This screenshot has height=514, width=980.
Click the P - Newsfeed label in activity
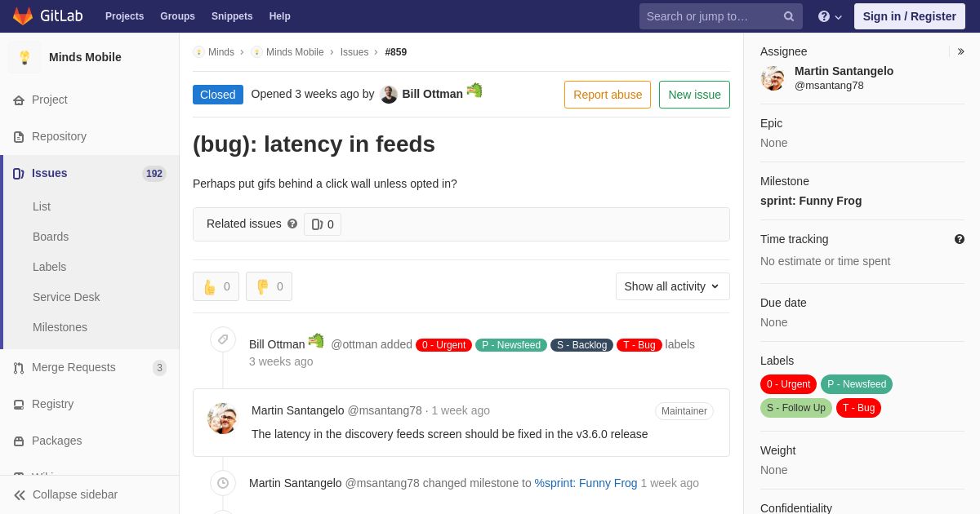[x=511, y=345]
